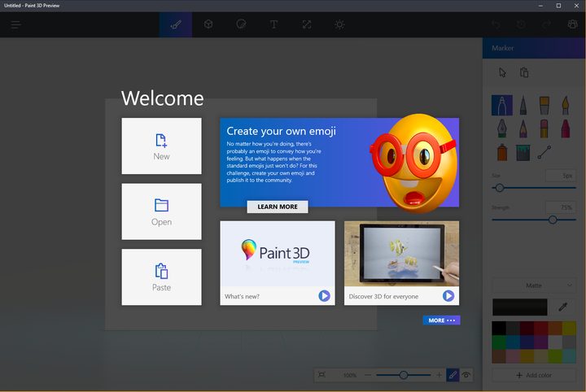
Task: Pick the orange color swatch
Action: click(x=555, y=329)
